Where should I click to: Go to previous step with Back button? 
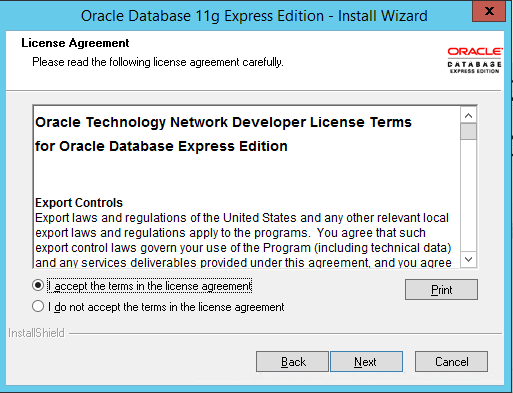[x=292, y=361]
